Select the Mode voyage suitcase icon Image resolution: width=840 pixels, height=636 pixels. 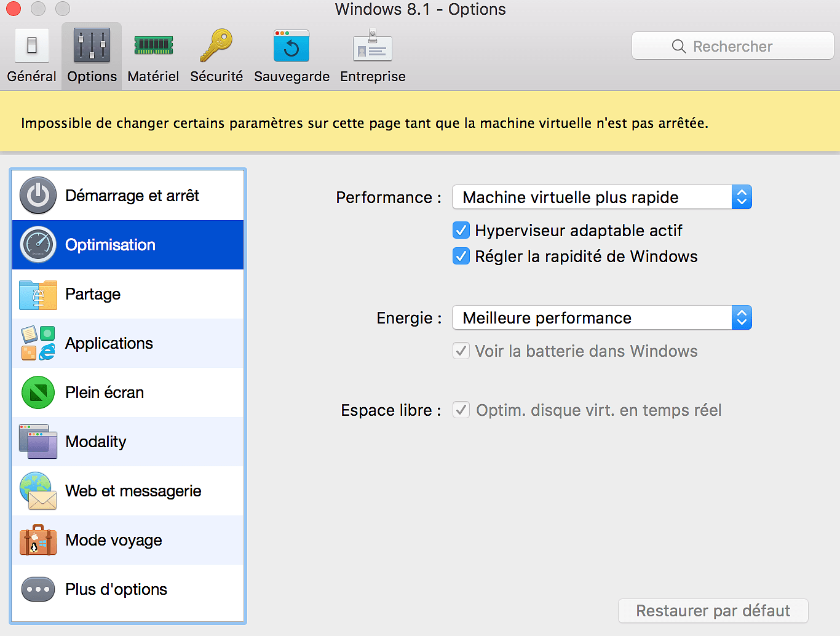coord(38,540)
